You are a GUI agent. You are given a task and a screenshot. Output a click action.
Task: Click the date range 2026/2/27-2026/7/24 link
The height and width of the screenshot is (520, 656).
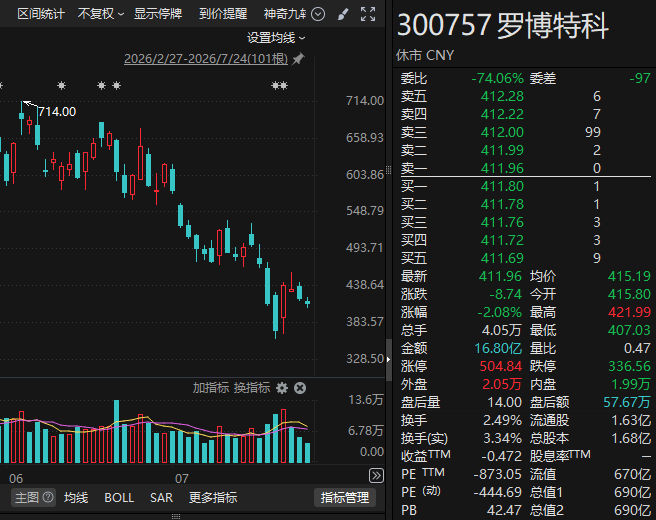pos(206,59)
